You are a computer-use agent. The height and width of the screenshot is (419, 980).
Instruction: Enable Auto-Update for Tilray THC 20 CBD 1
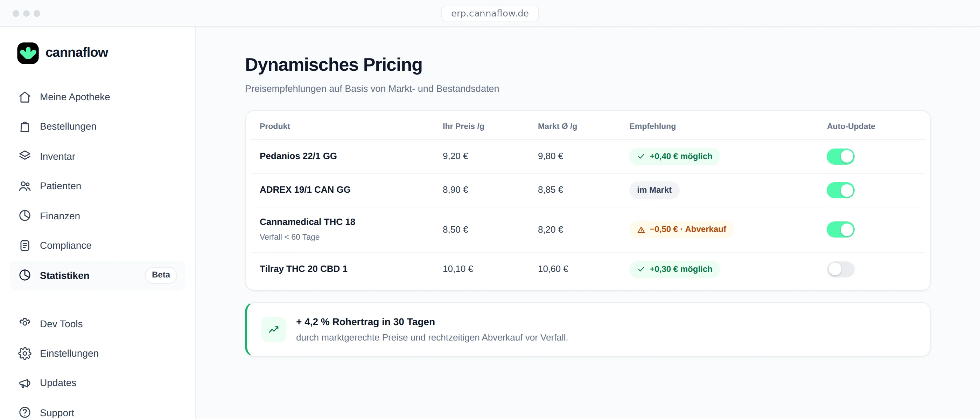click(840, 269)
